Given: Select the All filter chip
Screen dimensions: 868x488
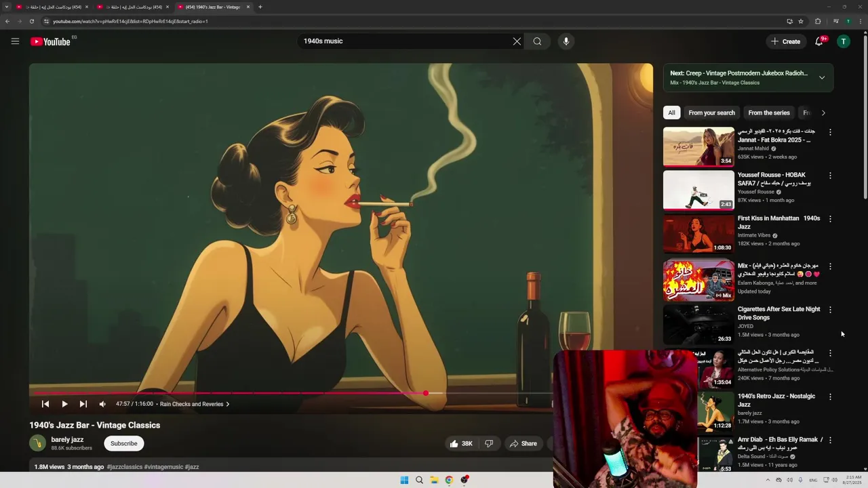Looking at the screenshot, I should click(671, 113).
